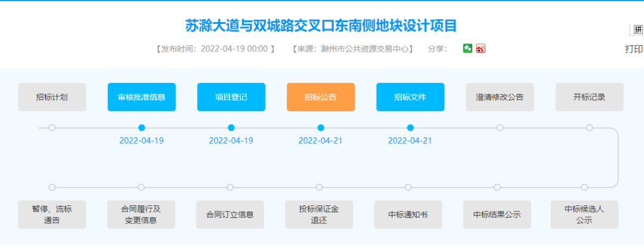This screenshot has height=252, width=644.
Task: Click timeline dot above 合同订立信息
Action: (230, 188)
